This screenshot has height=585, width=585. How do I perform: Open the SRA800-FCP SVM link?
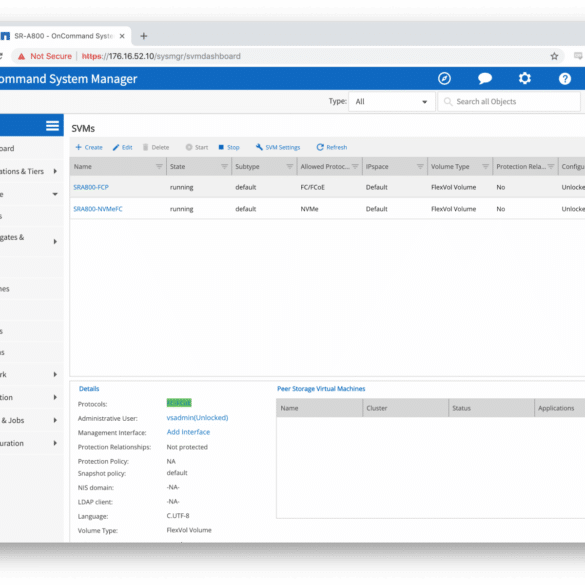pos(91,187)
